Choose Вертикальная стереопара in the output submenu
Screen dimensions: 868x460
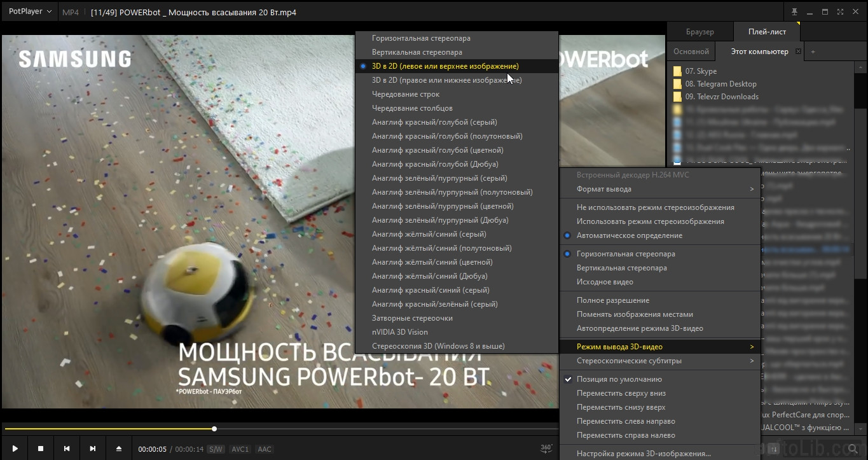point(457,52)
